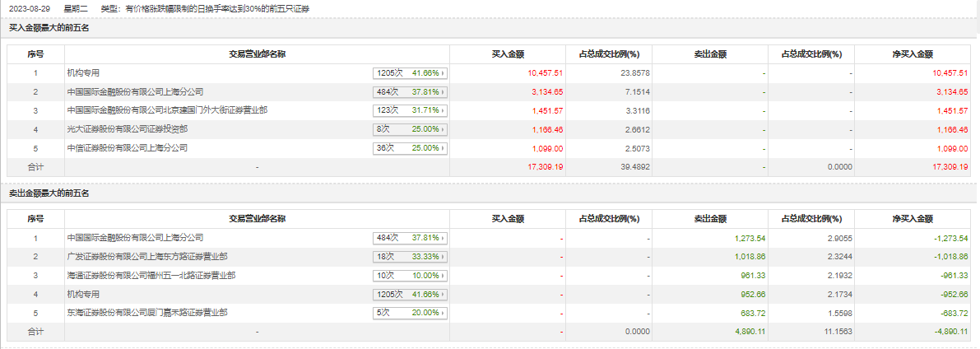Expand the 10次 10.00% badge

[x=410, y=276]
